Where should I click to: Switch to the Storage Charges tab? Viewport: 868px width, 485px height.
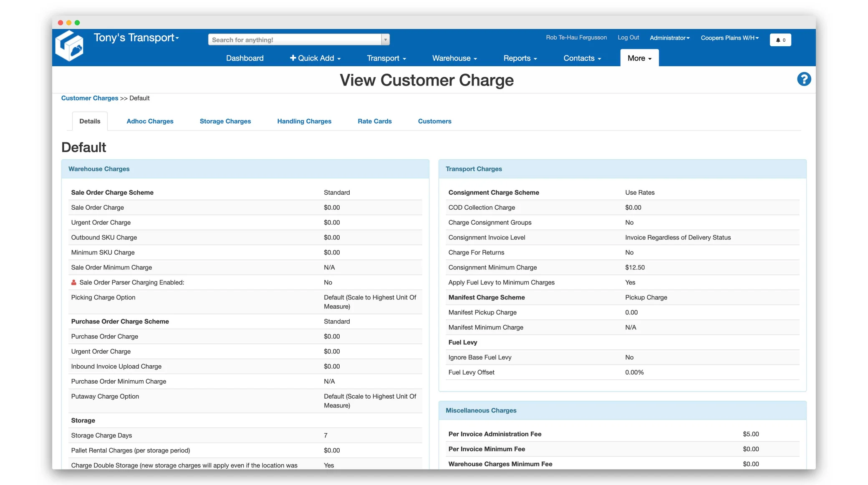[x=225, y=121]
